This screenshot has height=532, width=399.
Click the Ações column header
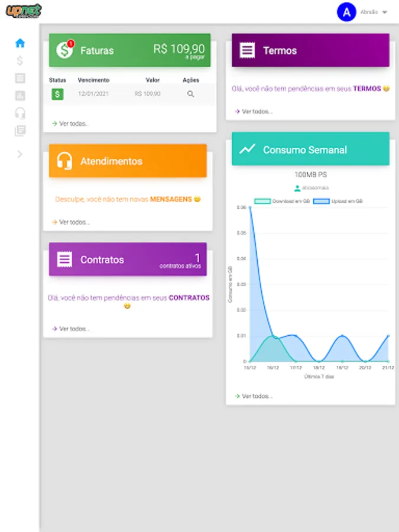point(191,80)
